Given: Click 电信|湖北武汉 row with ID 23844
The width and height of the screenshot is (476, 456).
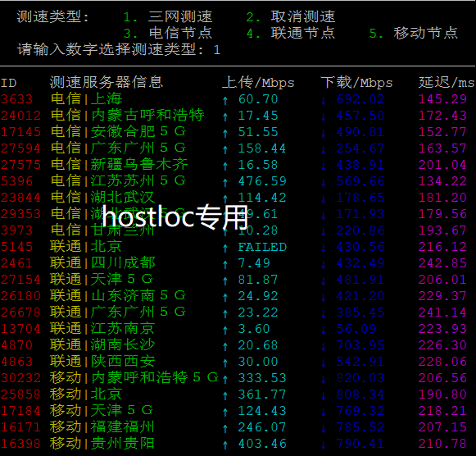Looking at the screenshot, I should 102,198.
